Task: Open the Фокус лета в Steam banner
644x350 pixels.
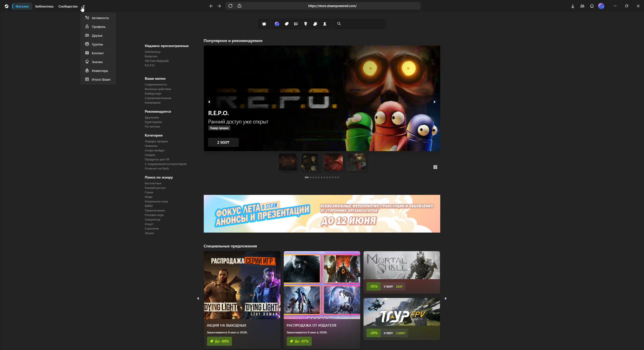Action: click(x=322, y=214)
